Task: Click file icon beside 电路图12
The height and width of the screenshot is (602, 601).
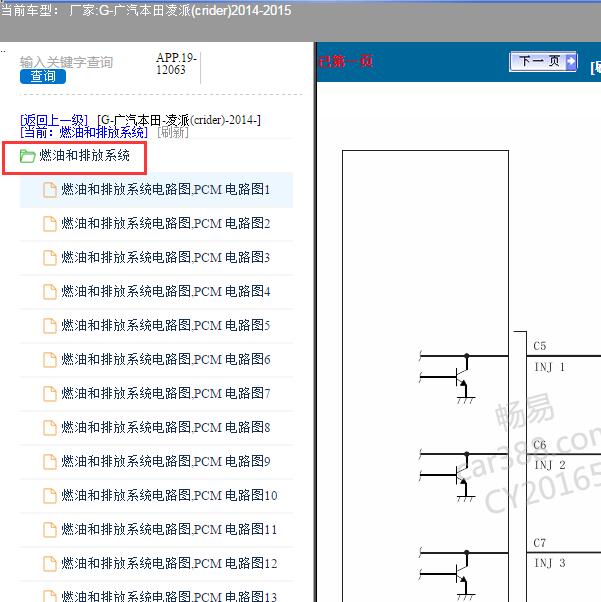Action: (50, 564)
